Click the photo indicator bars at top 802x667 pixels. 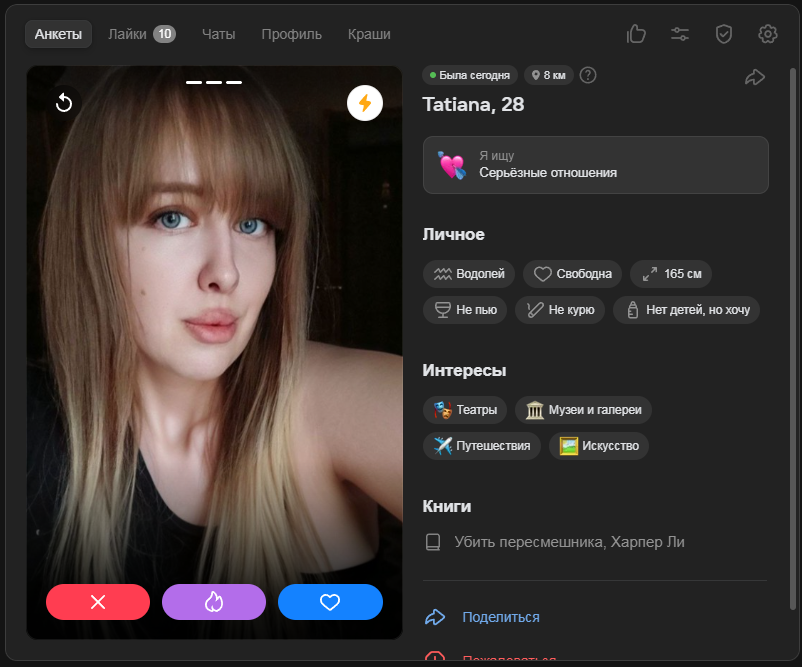pos(214,82)
